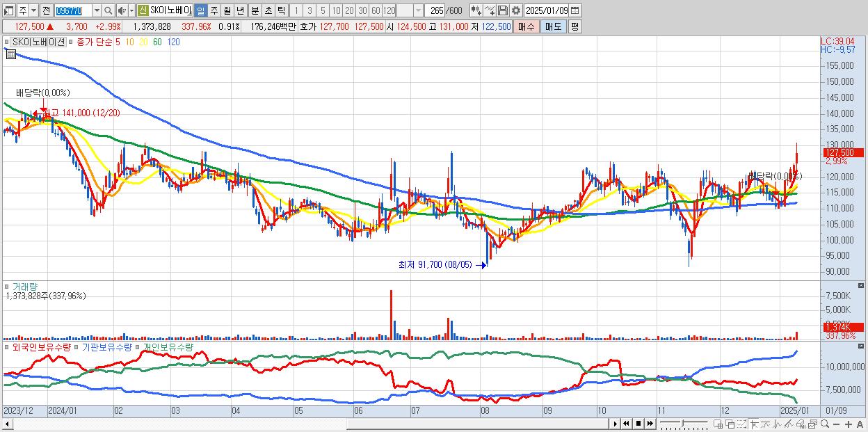Zoom out with the minus icon

click(836, 424)
